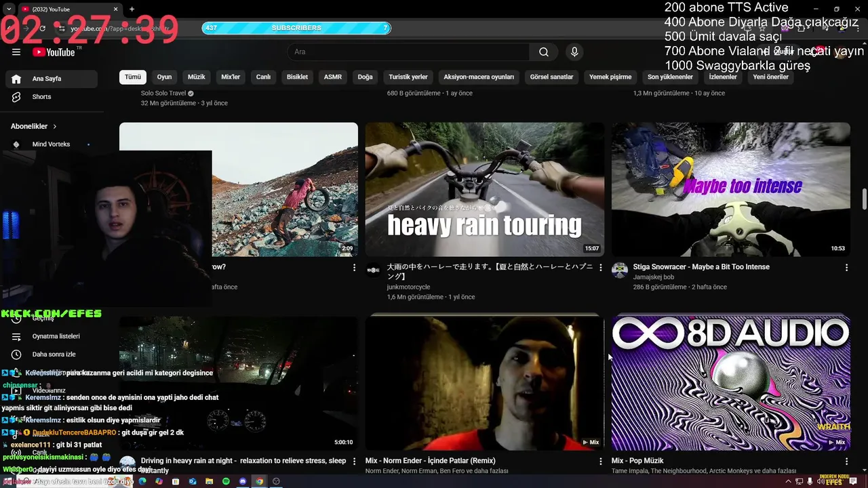
Task: Play the Norm Ender mix thumbnail
Action: pyautogui.click(x=485, y=382)
